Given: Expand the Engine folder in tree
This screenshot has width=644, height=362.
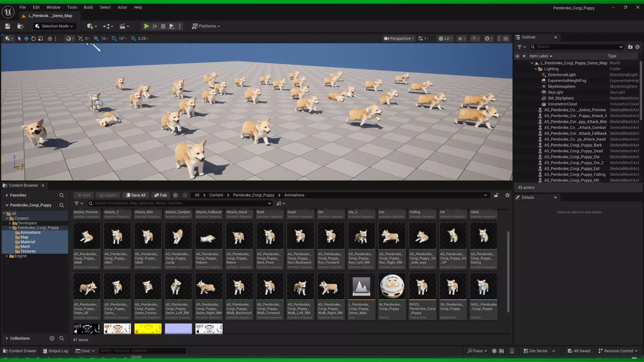Looking at the screenshot, I should [7, 256].
